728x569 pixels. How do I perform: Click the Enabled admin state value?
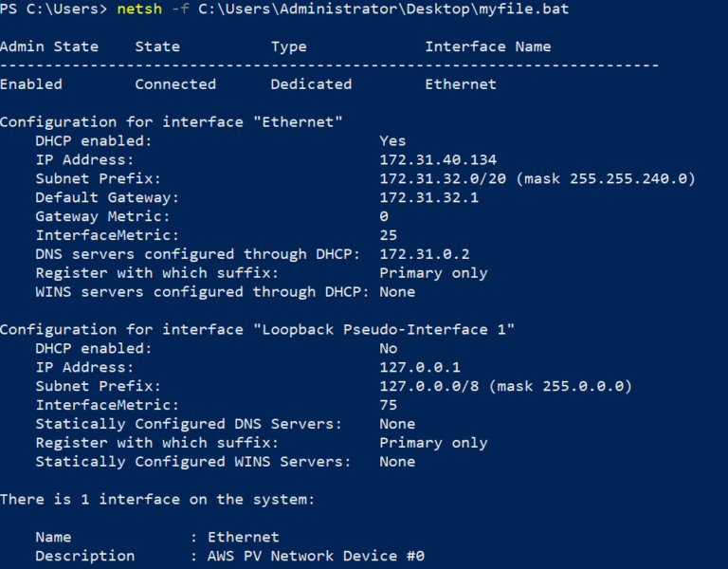pos(31,84)
